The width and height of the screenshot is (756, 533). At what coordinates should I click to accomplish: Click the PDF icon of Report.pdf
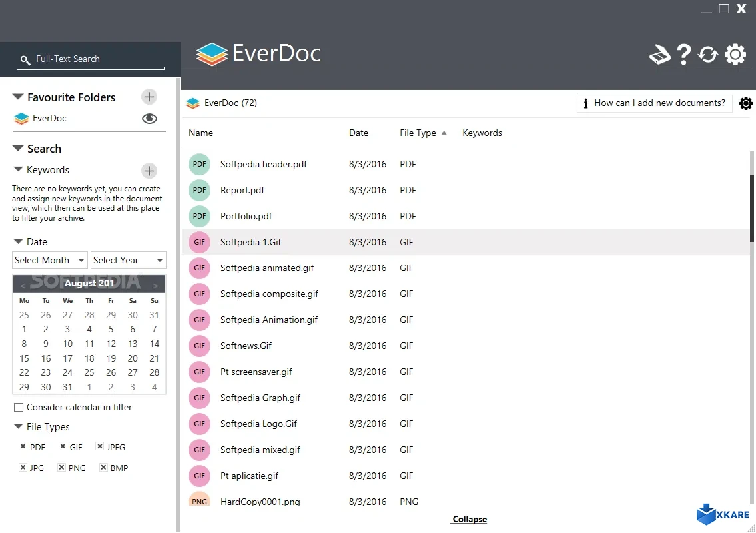coord(200,190)
